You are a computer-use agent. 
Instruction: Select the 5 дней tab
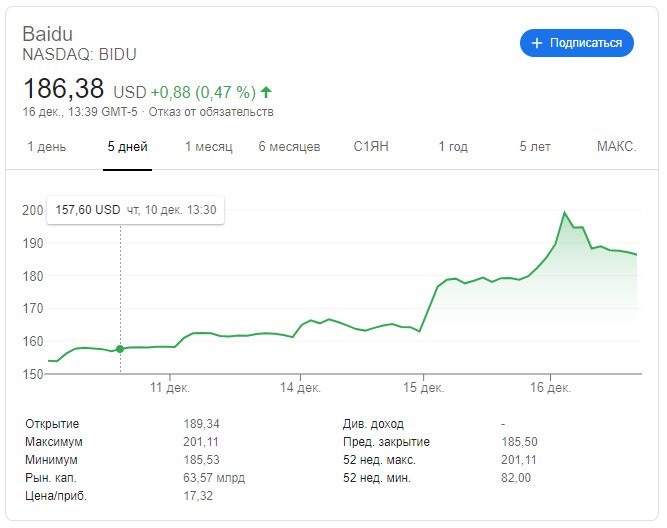coord(127,147)
